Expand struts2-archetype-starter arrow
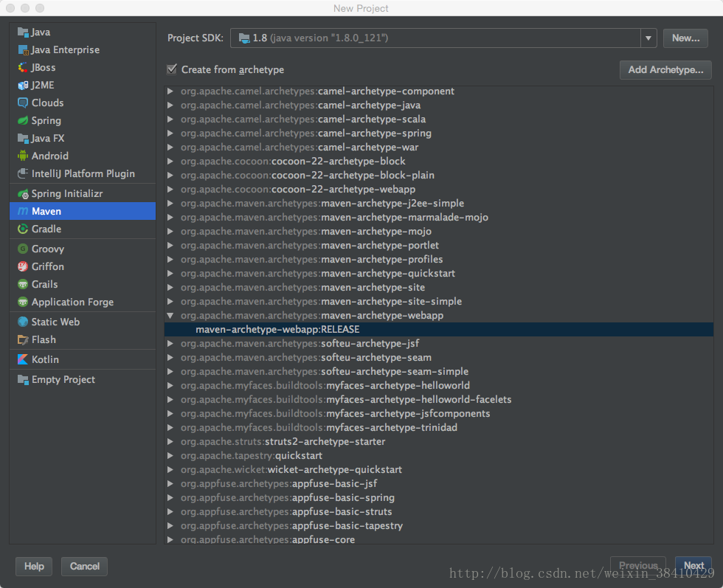Image resolution: width=723 pixels, height=588 pixels. click(x=170, y=442)
